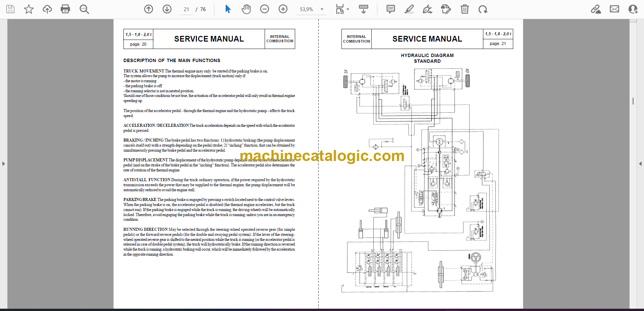Click the 'TRUCK MOVEMENT' paragraph heading
The width and height of the screenshot is (644, 311).
[x=144, y=71]
